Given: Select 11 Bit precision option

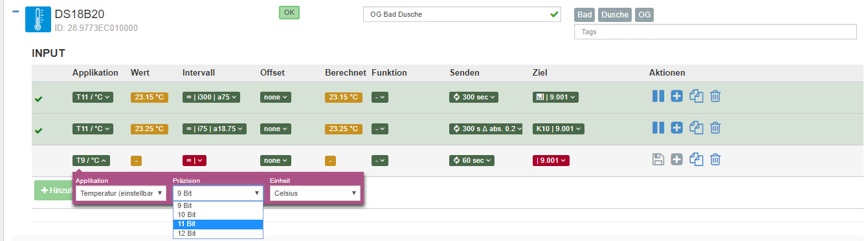Looking at the screenshot, I should [x=218, y=224].
